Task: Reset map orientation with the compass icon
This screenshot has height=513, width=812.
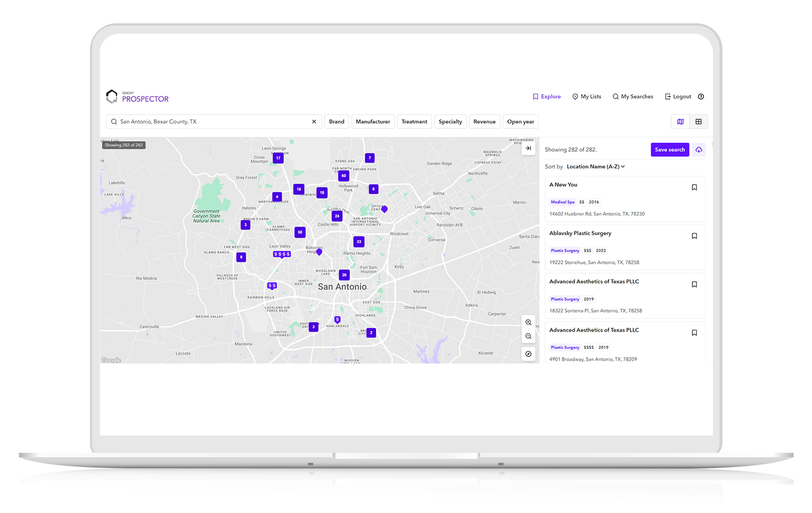Action: (x=528, y=354)
